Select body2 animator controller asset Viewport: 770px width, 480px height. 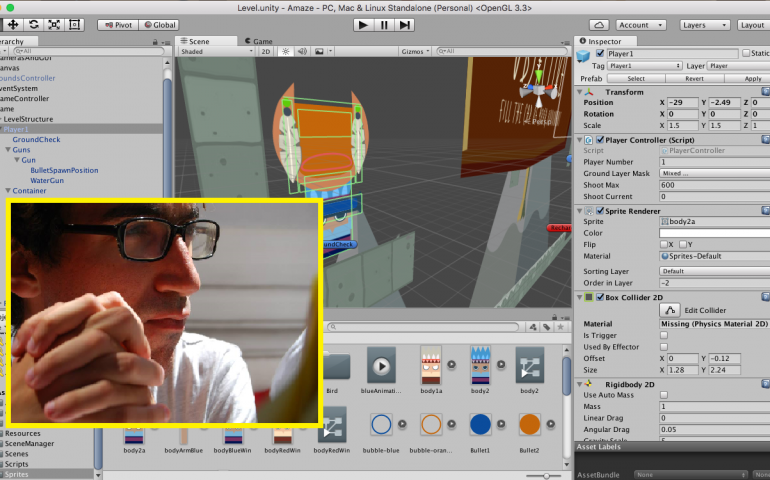click(529, 366)
